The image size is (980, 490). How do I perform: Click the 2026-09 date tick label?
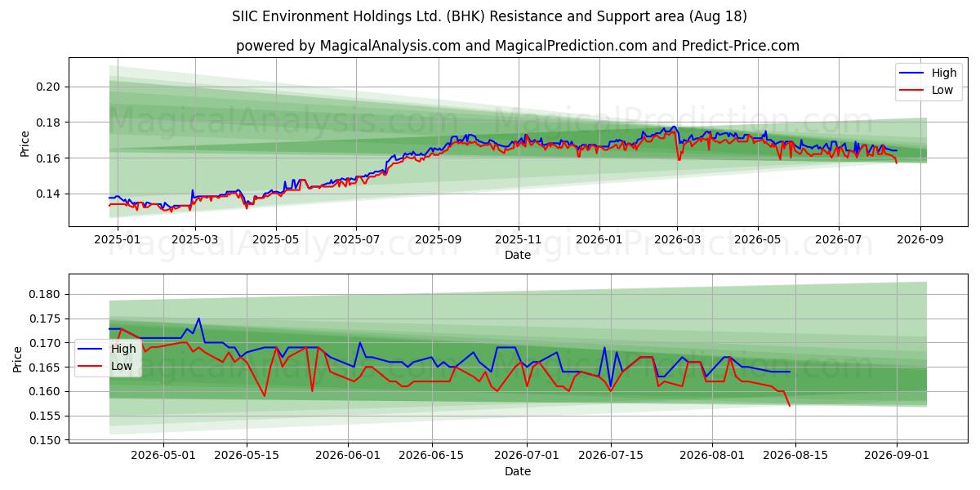[920, 240]
